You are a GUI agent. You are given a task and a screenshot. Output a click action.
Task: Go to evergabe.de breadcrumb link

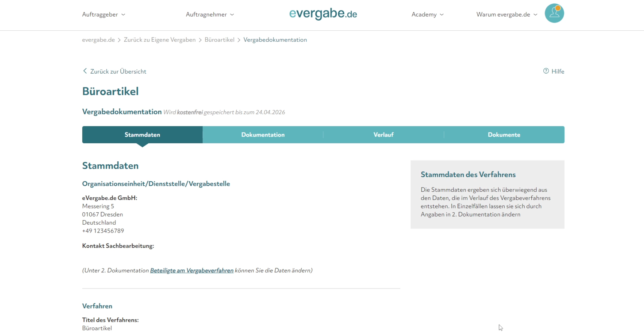[x=98, y=40]
